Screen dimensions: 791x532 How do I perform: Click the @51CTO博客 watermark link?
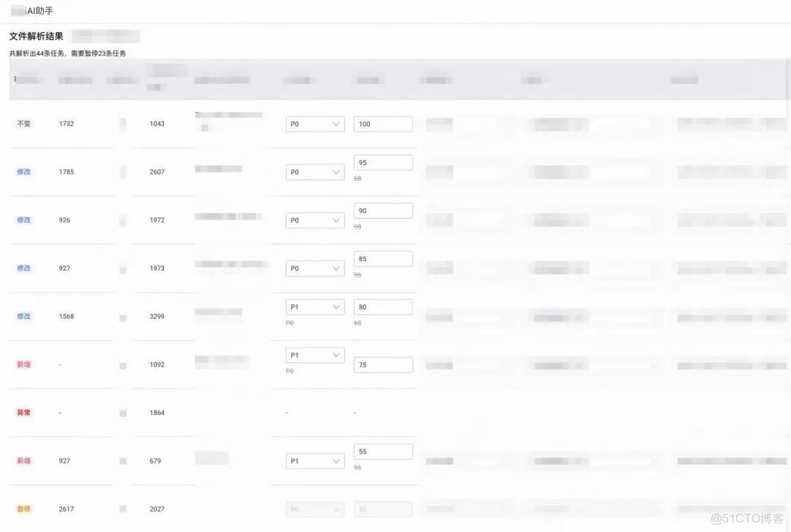747,517
